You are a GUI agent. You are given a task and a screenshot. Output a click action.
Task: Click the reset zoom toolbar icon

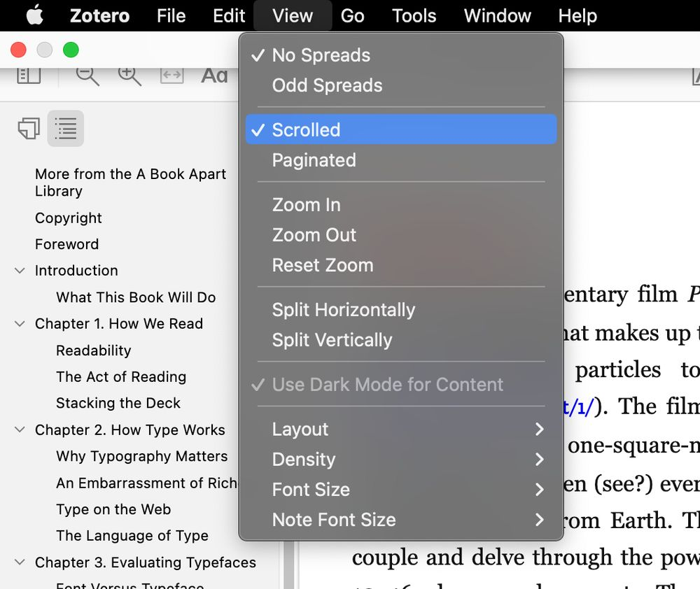point(171,76)
